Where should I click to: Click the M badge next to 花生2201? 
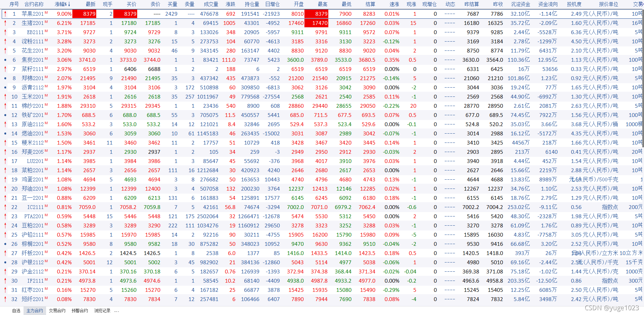click(x=46, y=49)
